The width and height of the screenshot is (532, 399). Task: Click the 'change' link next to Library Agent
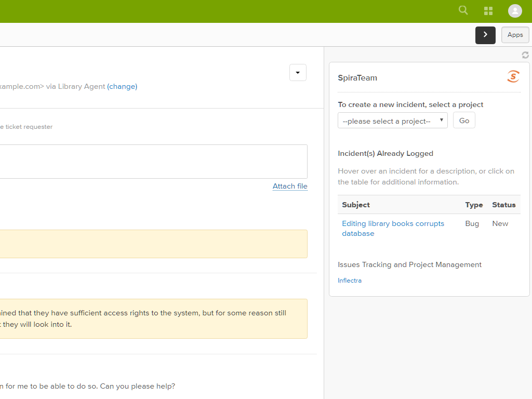coord(122,87)
